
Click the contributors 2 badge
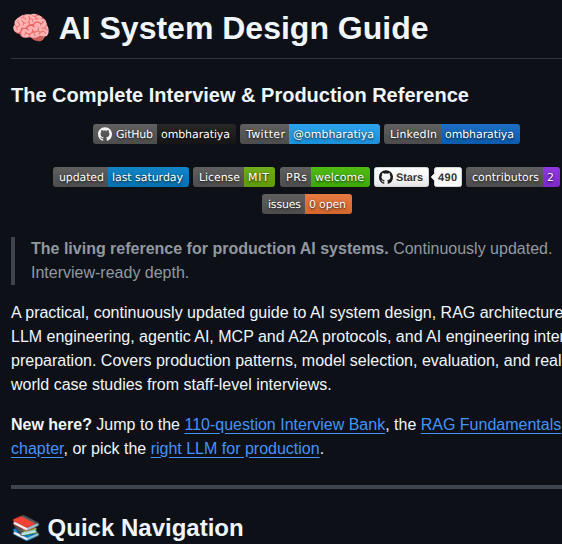point(513,177)
